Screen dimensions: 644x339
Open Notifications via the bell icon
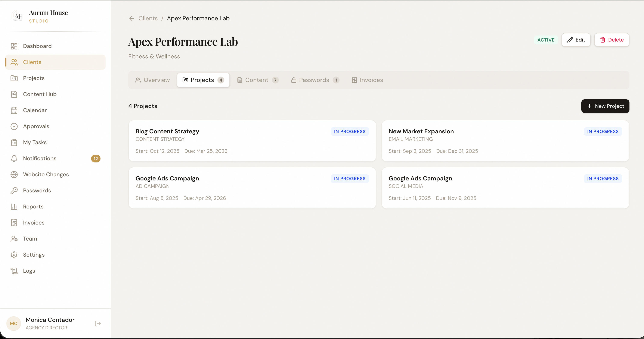(x=14, y=158)
